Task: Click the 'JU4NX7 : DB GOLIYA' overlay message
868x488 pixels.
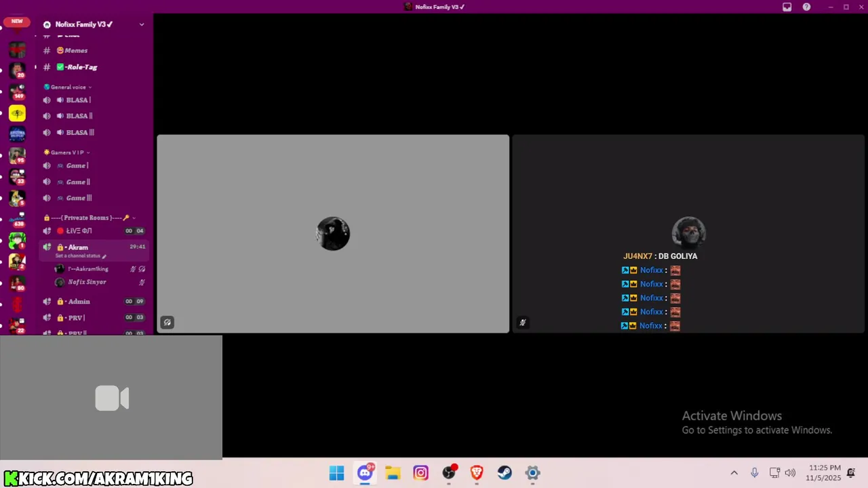Action: coord(660,256)
